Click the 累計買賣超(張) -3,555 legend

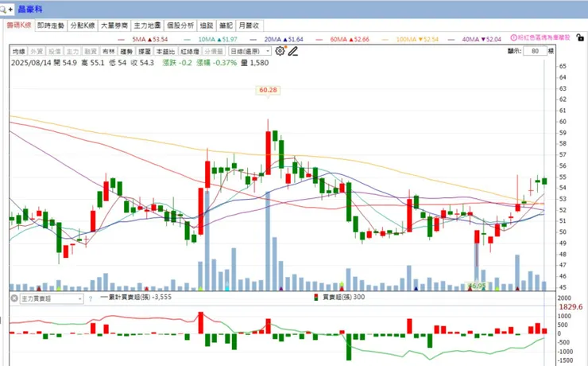136,297
